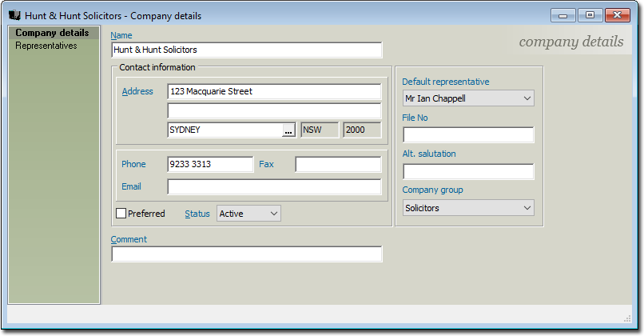Open the Status dropdown
The width and height of the screenshot is (644, 336).
click(248, 214)
